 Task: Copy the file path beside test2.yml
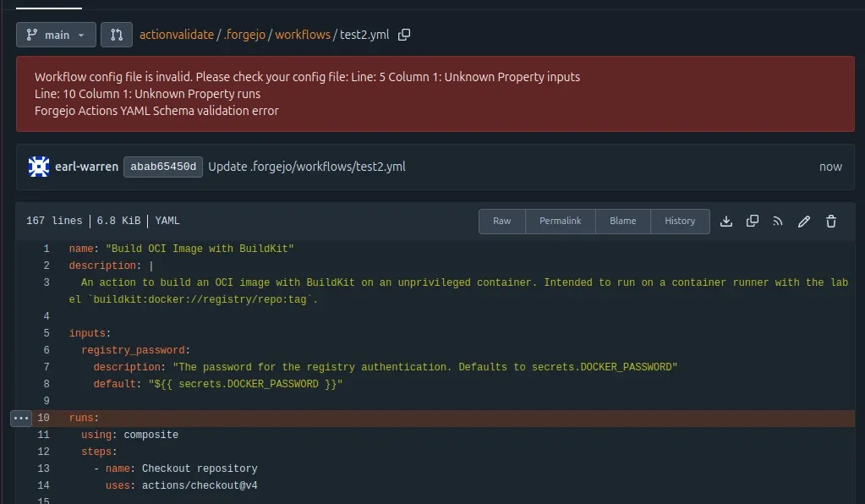click(404, 35)
